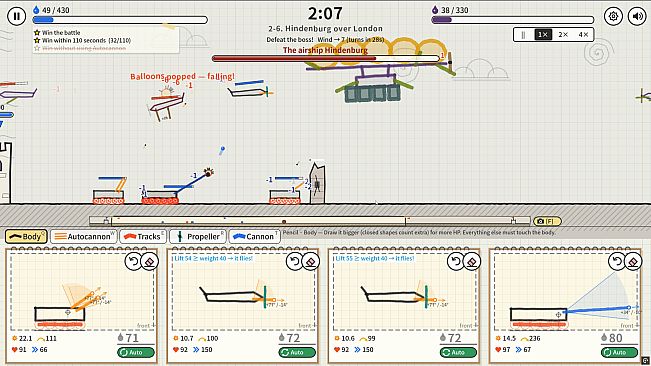Click the first card's cost value 71
The image size is (651, 366).
(x=132, y=338)
